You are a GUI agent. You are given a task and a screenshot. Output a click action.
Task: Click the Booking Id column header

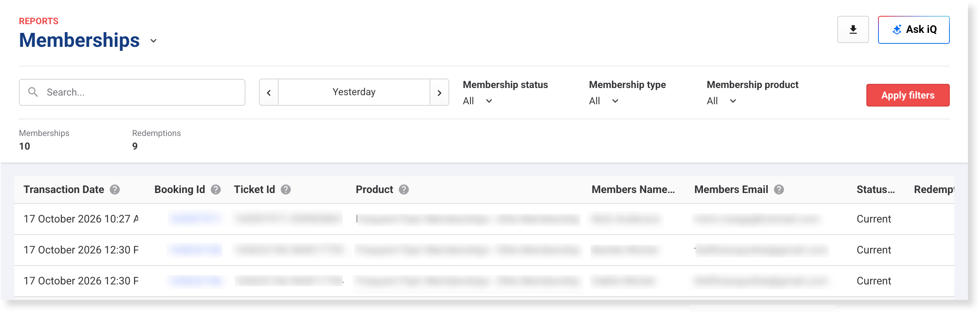(180, 190)
